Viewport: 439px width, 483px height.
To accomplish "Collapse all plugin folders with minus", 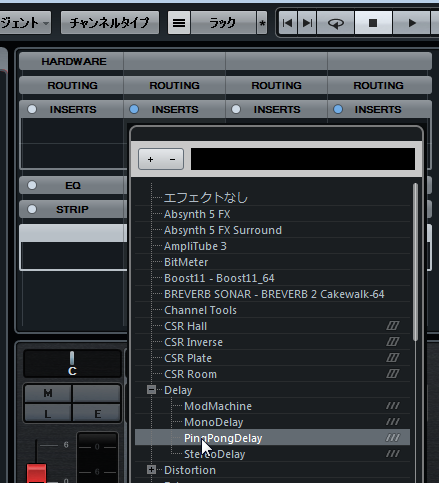I will click(172, 159).
